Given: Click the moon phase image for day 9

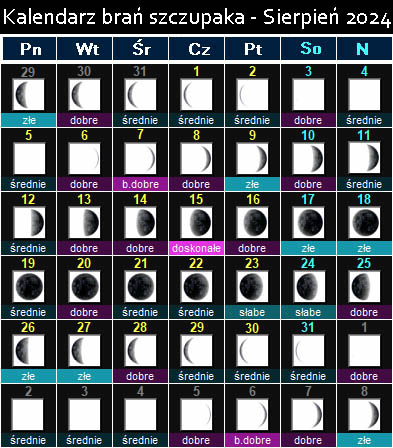Looking at the screenshot, I should coord(252,159).
